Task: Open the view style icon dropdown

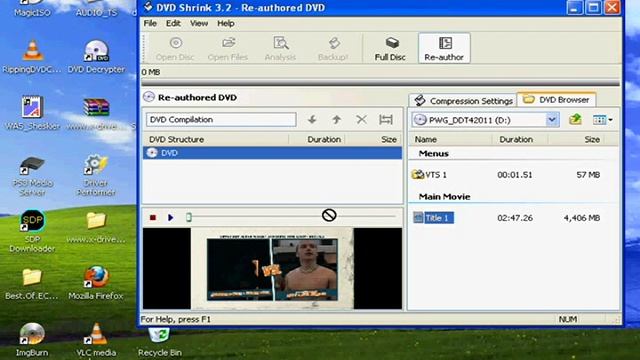Action: click(x=602, y=120)
